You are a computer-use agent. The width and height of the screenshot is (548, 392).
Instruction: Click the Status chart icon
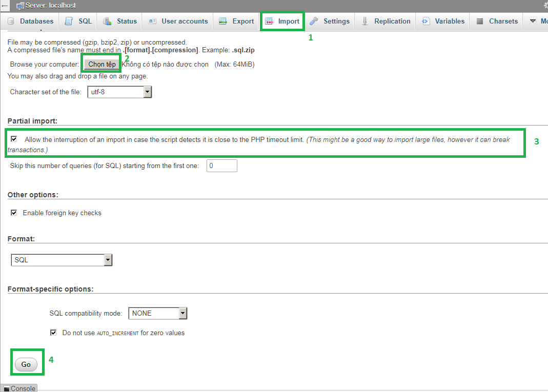(x=107, y=22)
